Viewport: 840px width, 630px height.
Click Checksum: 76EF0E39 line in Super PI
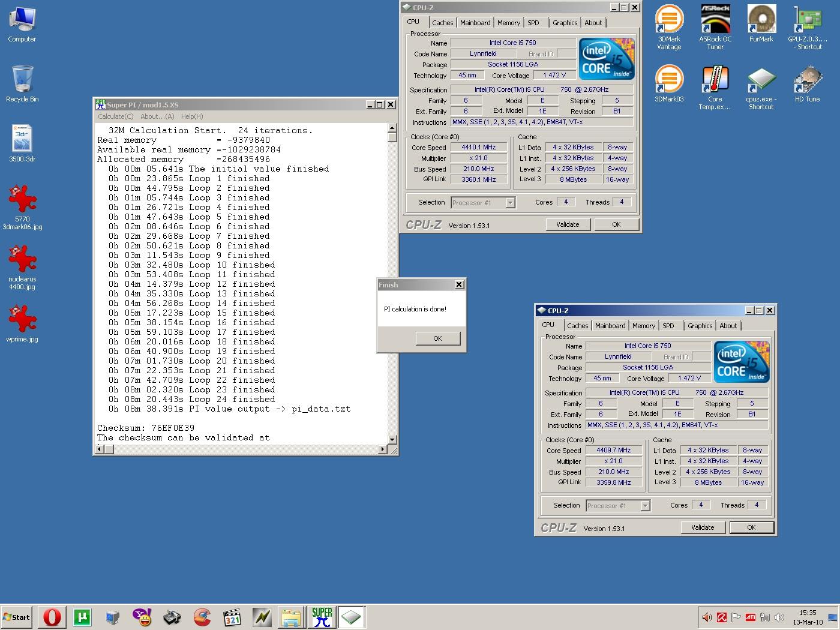pyautogui.click(x=146, y=428)
